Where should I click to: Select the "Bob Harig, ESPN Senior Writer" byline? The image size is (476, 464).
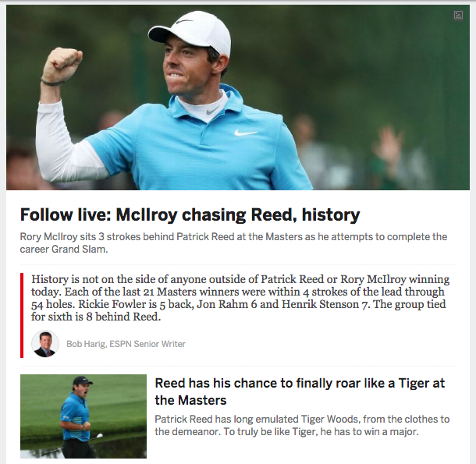tap(126, 344)
